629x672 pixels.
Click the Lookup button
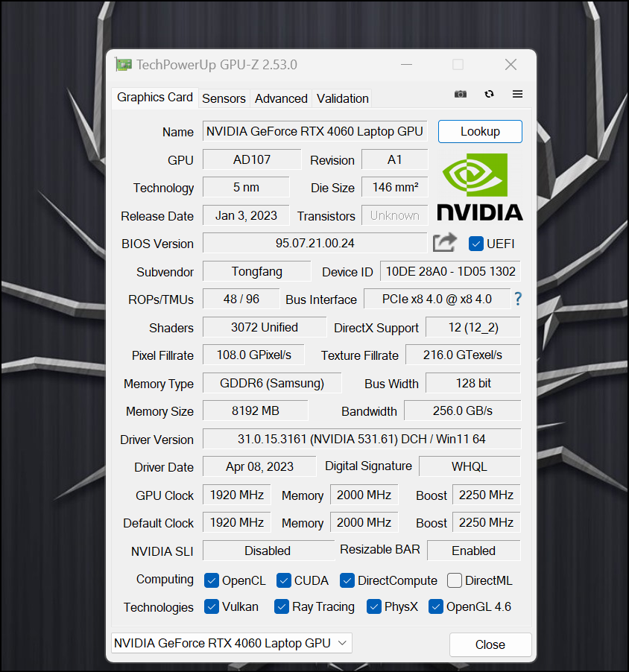tap(480, 131)
